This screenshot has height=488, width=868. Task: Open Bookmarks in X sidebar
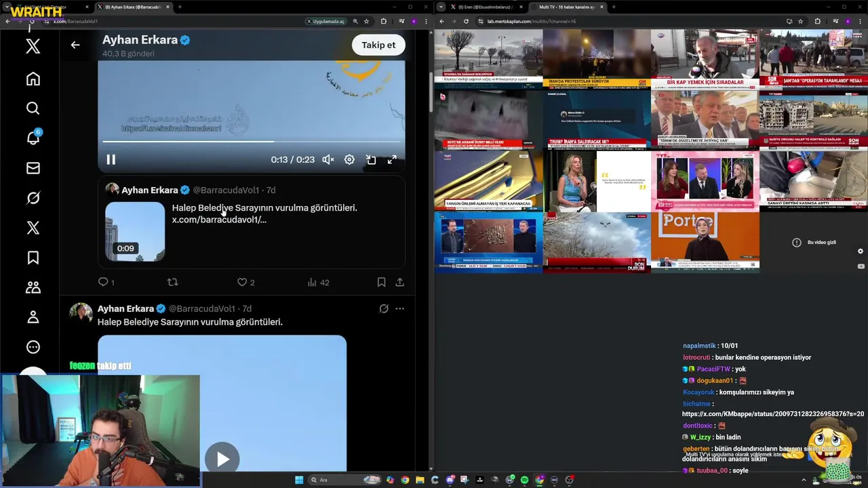tap(33, 258)
